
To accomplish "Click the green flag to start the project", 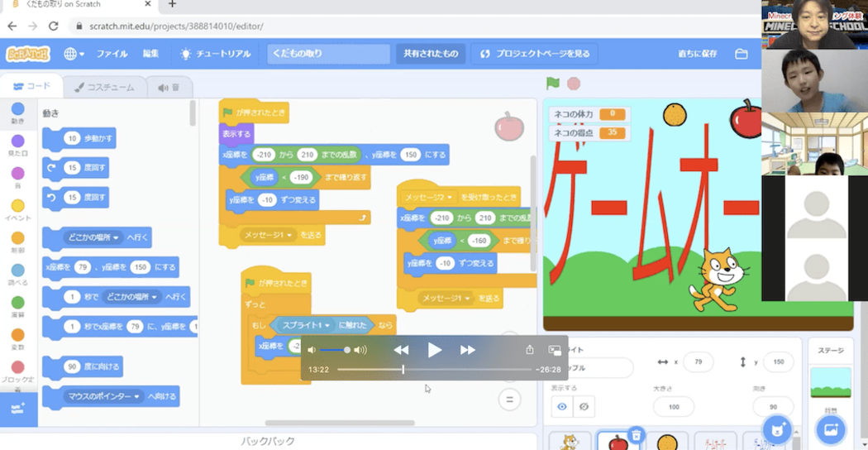I will click(553, 84).
